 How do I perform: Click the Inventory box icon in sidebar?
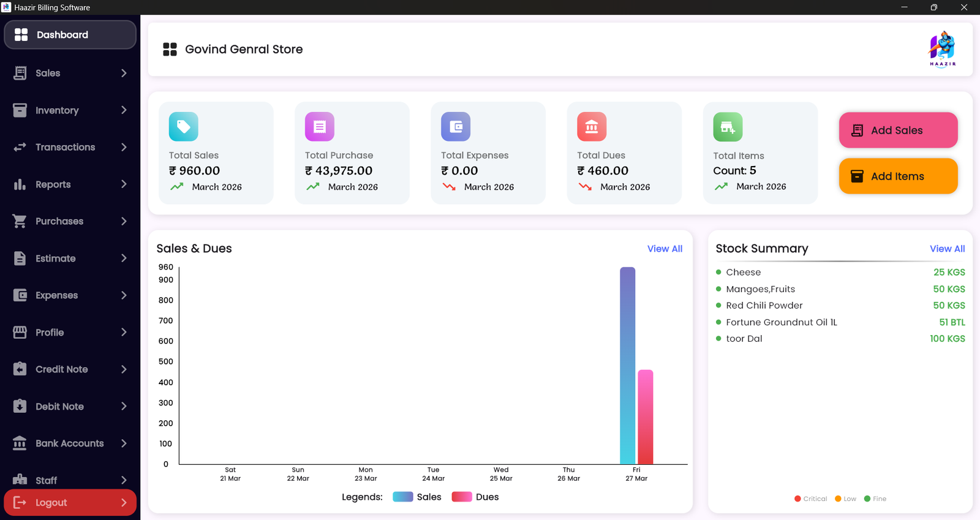pos(20,110)
